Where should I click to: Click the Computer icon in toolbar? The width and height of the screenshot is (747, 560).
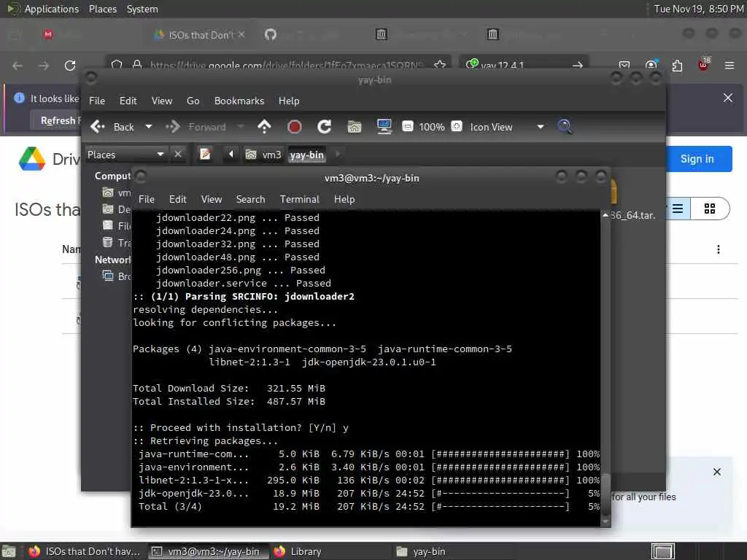[384, 127]
